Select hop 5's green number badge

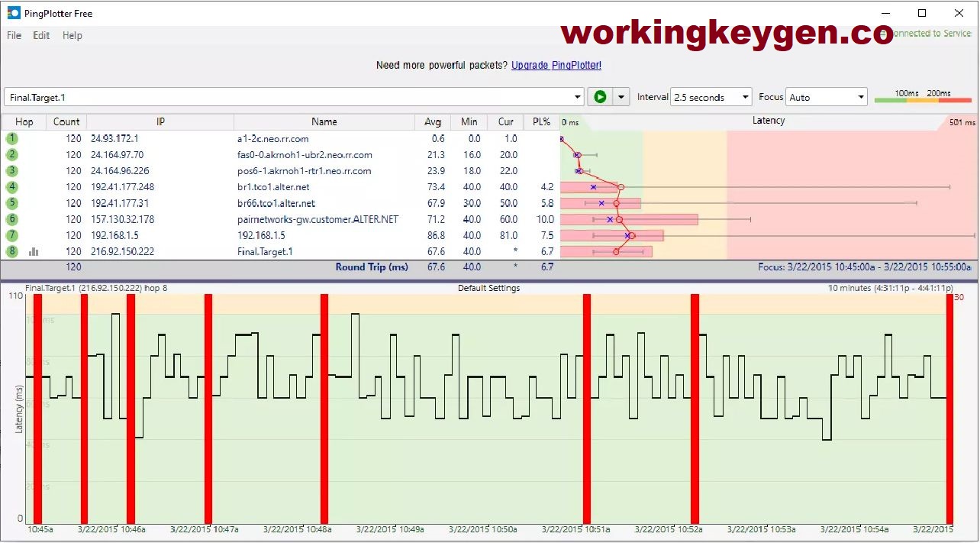11,202
